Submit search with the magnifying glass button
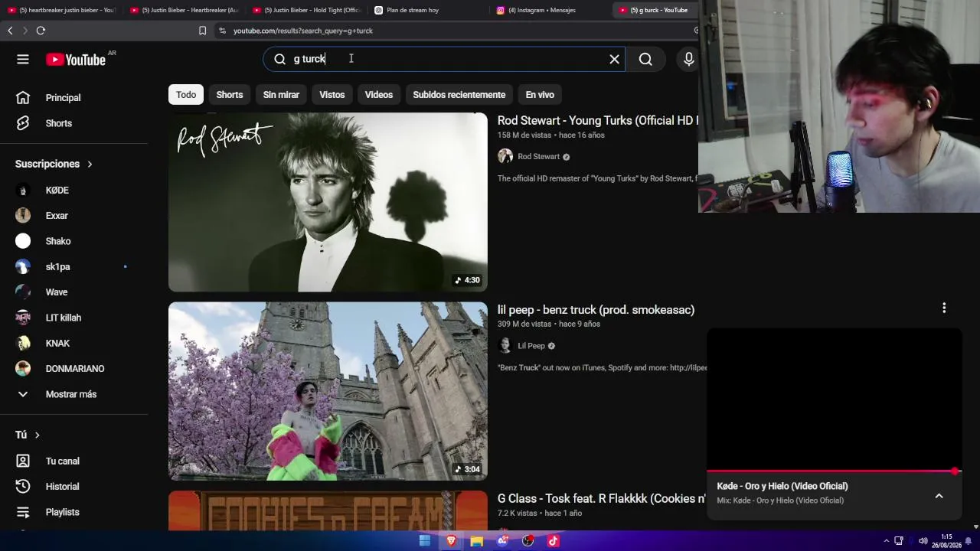 [645, 59]
